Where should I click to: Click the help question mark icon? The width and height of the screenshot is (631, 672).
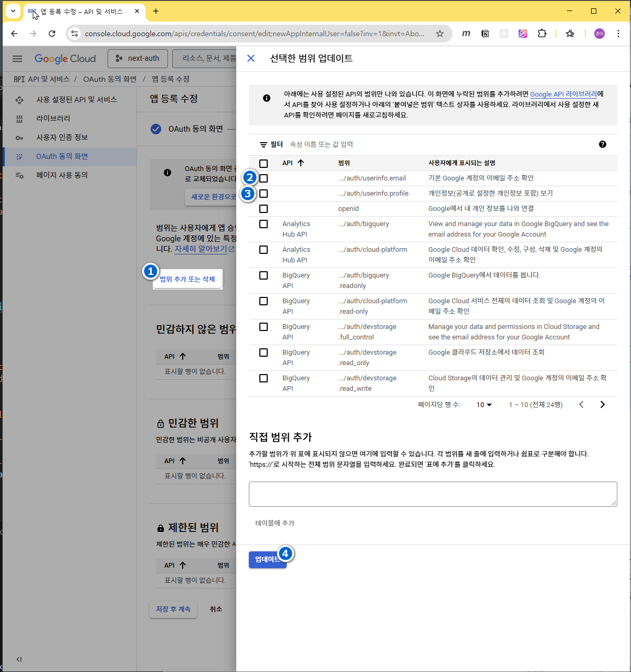tap(602, 144)
